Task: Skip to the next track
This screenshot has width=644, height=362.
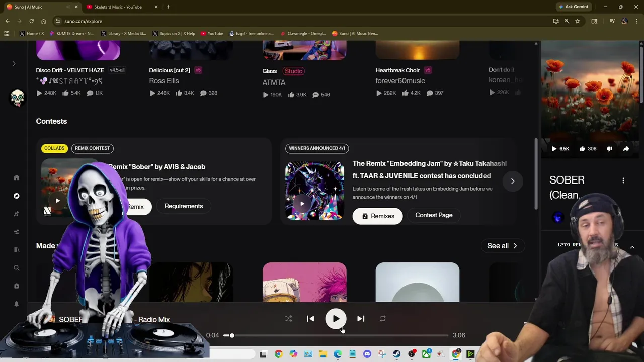Action: tap(361, 319)
